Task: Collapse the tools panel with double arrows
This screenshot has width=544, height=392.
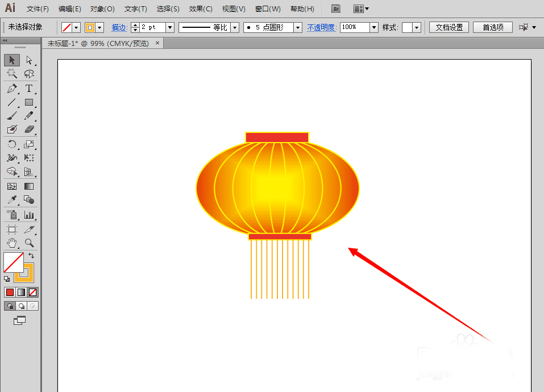Action: tap(5, 40)
